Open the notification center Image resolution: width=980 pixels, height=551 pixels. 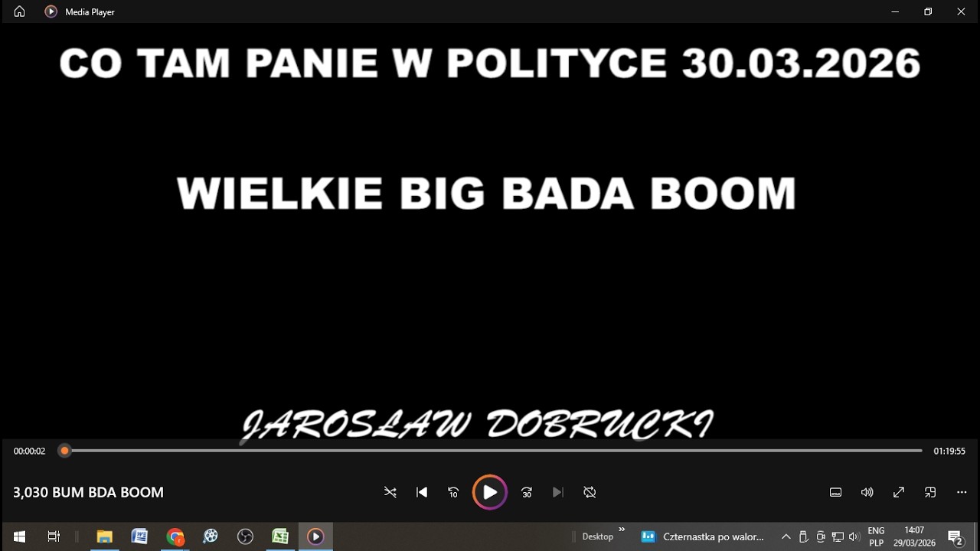pos(955,536)
